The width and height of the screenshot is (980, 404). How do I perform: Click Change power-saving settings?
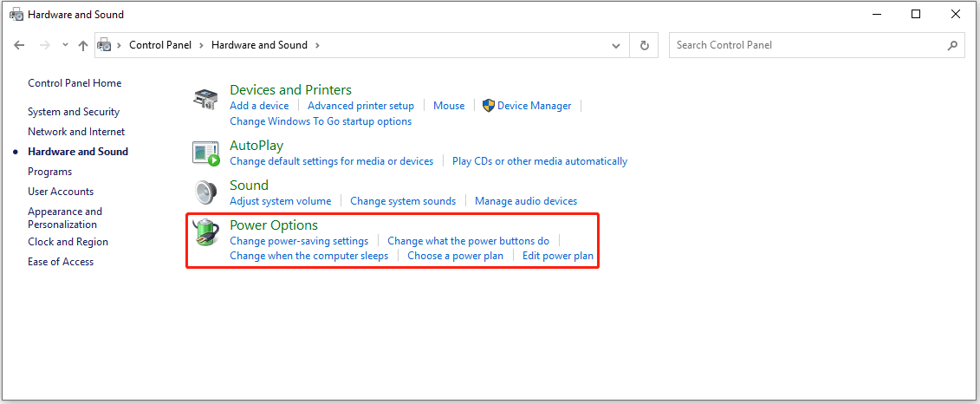coord(300,241)
